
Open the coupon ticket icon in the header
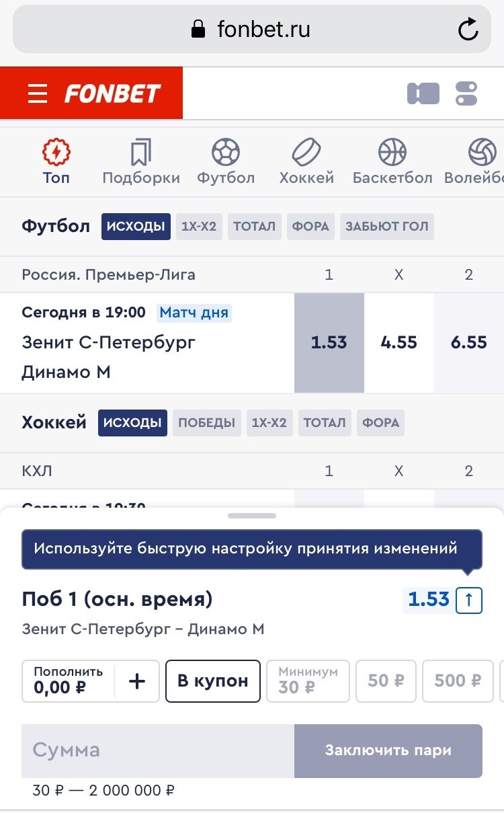(x=423, y=93)
